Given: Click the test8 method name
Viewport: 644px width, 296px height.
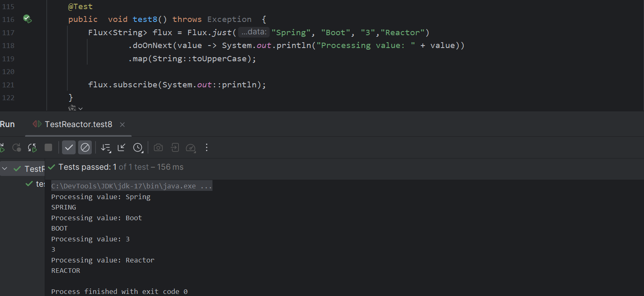Looking at the screenshot, I should [x=145, y=19].
